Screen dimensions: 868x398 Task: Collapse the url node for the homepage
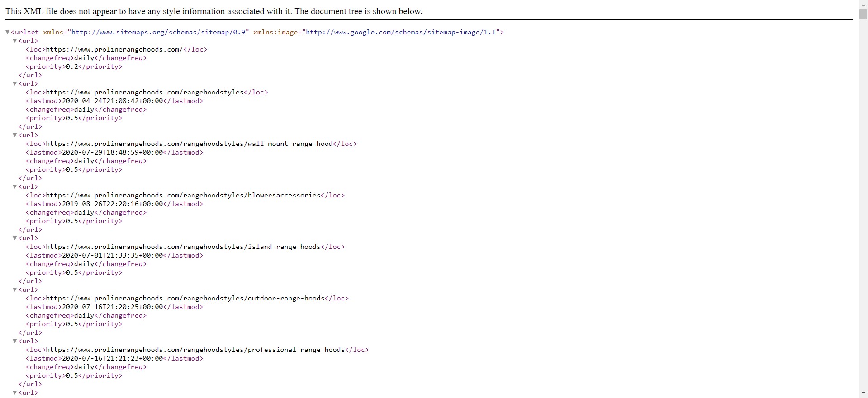coord(15,41)
